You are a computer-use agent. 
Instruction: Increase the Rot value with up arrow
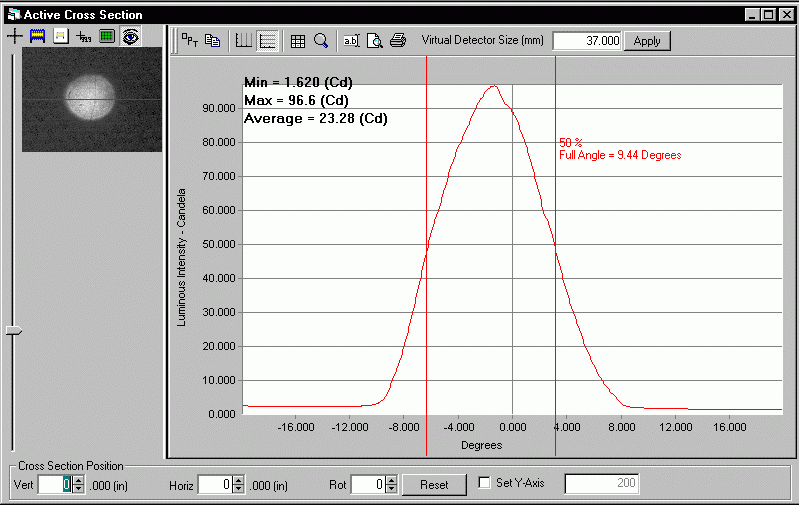391,480
